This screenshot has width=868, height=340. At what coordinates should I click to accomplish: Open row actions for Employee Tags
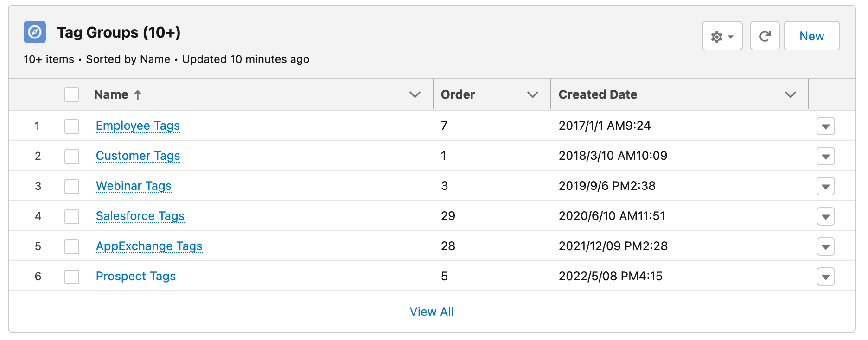click(x=825, y=126)
